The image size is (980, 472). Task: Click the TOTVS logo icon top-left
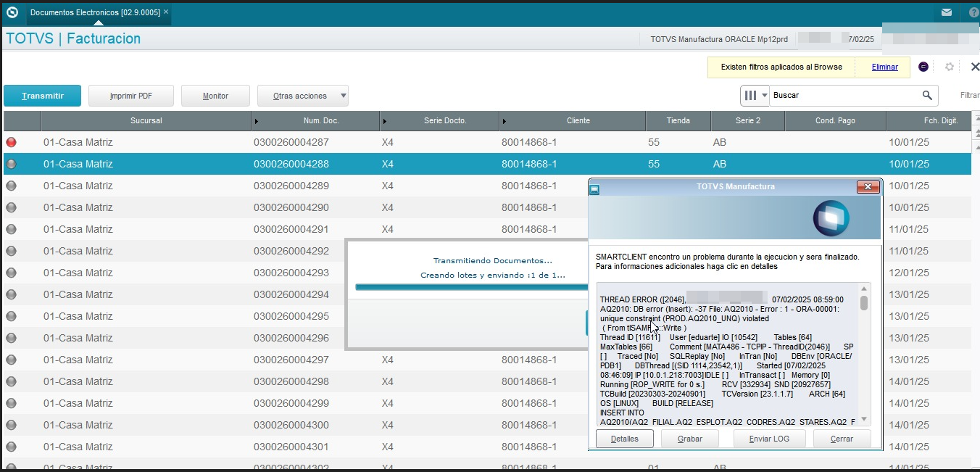[11, 12]
